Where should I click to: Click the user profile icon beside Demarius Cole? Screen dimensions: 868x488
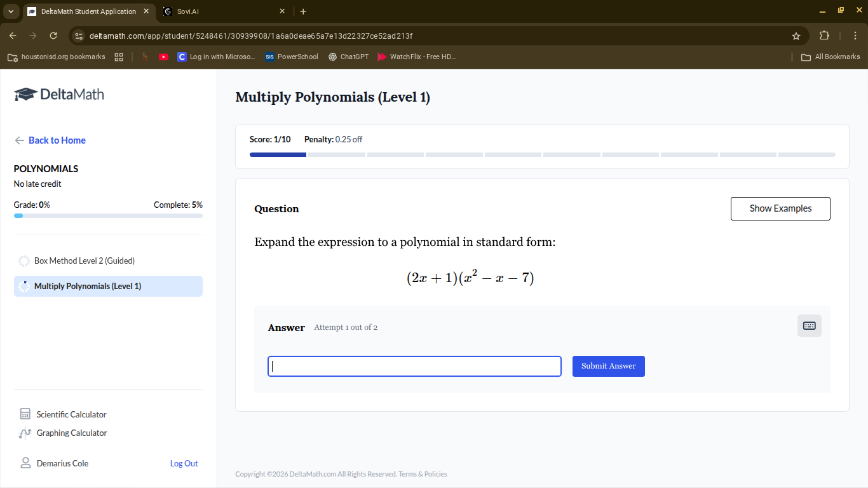(25, 463)
